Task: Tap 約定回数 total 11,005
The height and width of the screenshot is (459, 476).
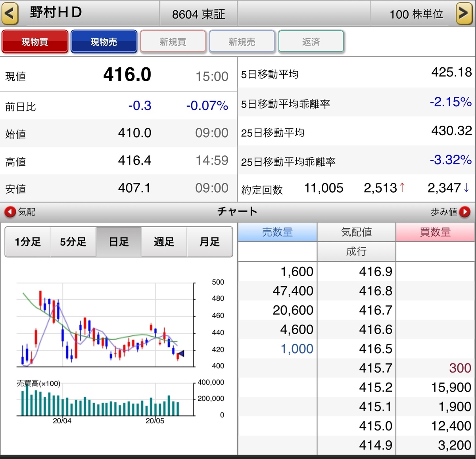Action: pos(324,188)
